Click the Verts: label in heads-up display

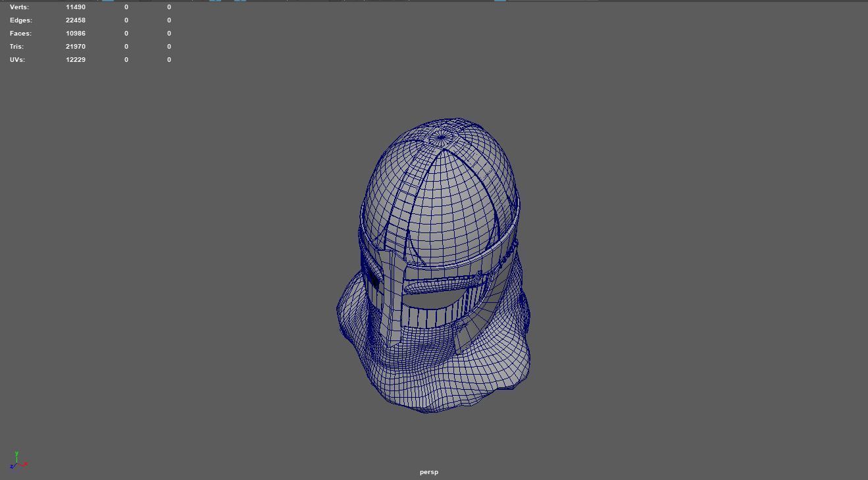point(19,7)
